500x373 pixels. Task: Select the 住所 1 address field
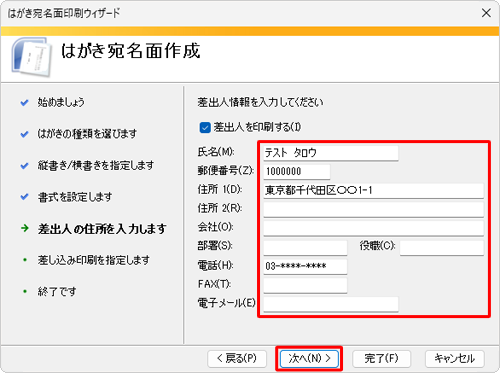[x=373, y=191]
